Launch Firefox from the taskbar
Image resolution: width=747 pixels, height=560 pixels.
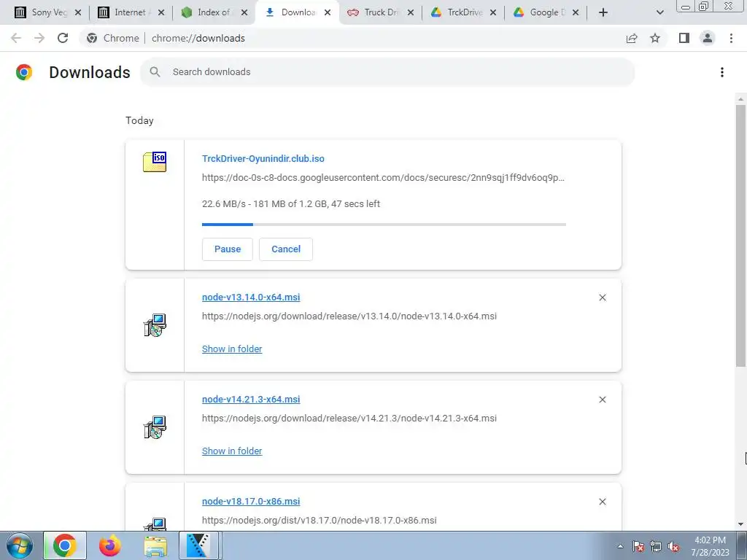[x=110, y=545]
